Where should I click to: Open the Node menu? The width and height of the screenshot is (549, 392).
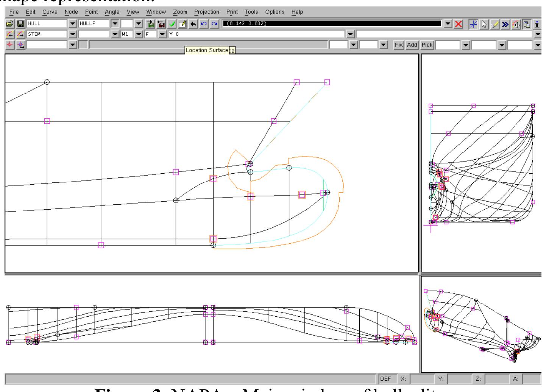pos(71,12)
